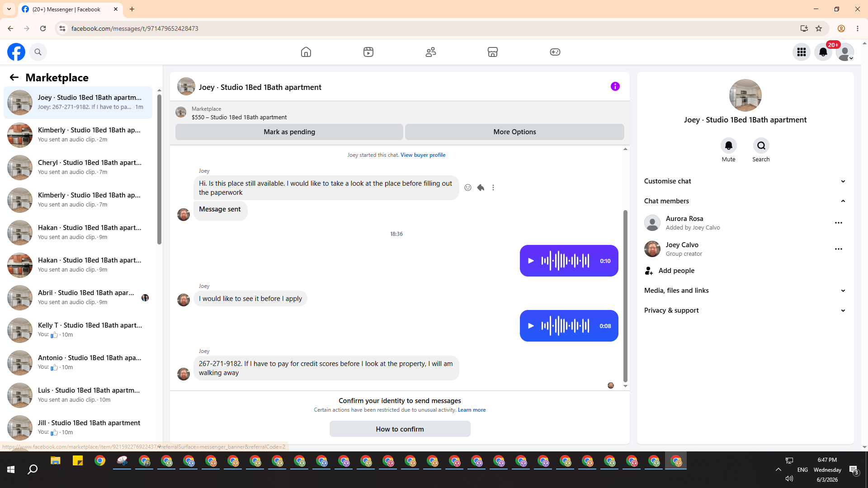This screenshot has width=868, height=488.
Task: Open options for member Joey Calvo
Action: 839,249
